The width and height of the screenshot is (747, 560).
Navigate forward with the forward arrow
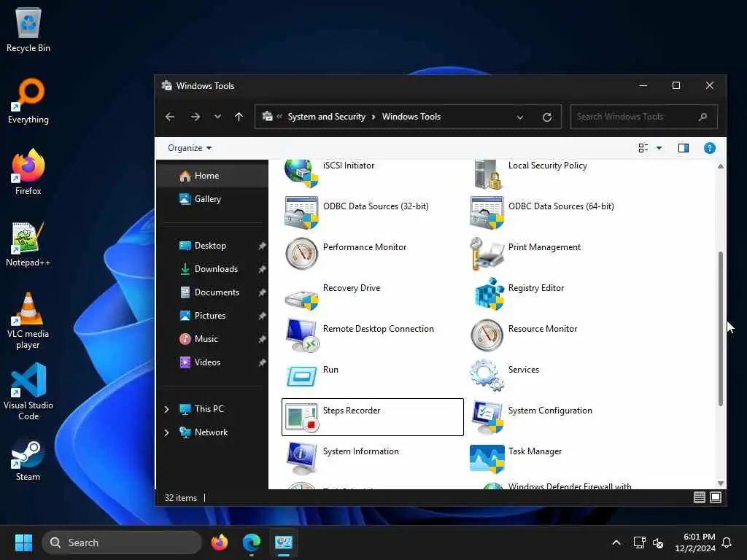[196, 117]
